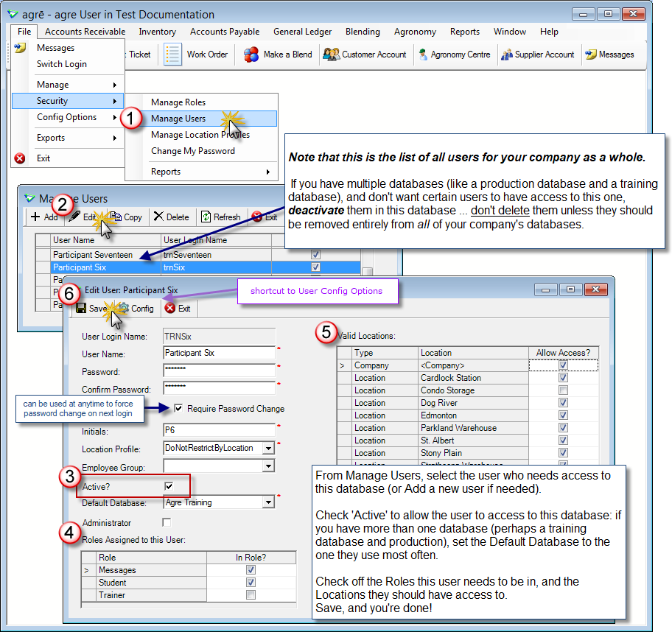Open Config gear icon in Edit User

[124, 308]
